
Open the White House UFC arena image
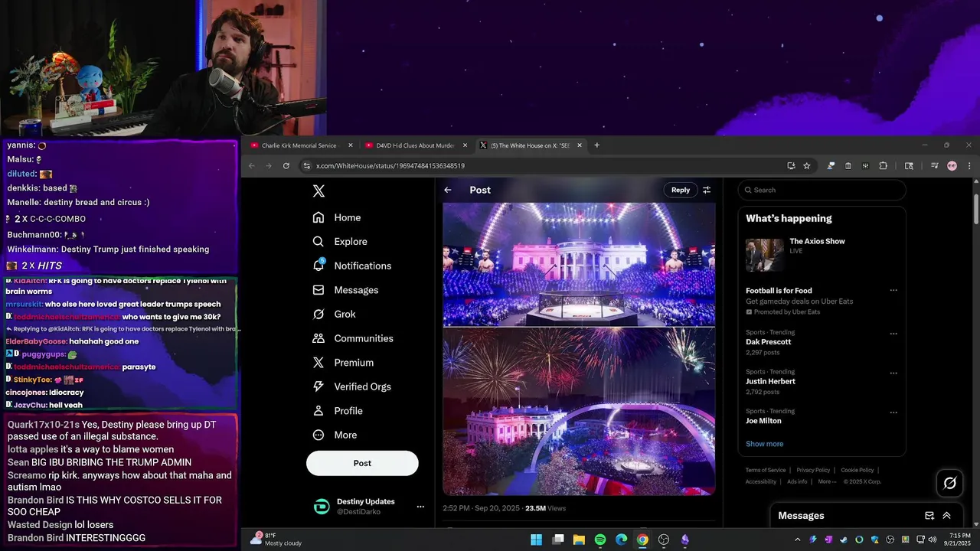[579, 264]
